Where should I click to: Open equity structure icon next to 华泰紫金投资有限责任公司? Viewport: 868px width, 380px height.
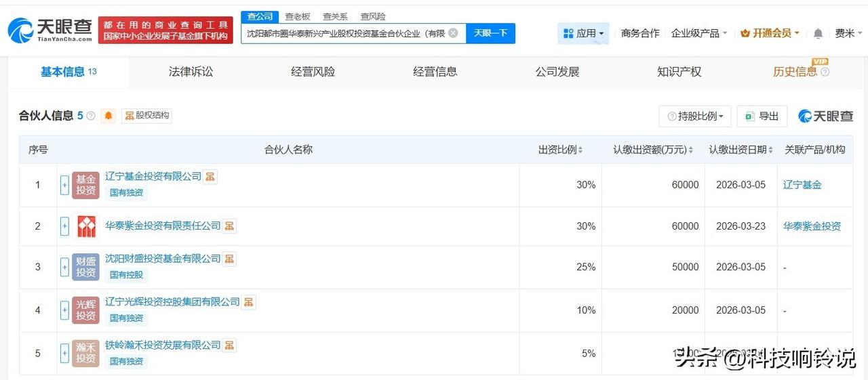(229, 226)
